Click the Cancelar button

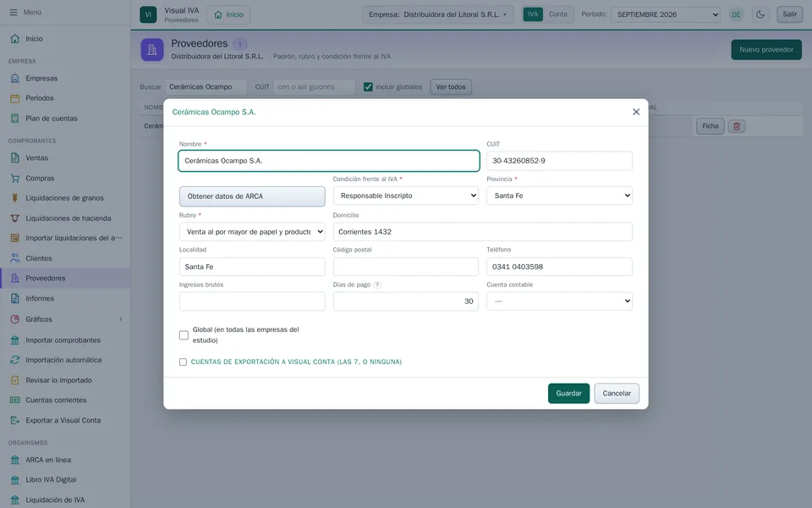(x=617, y=394)
